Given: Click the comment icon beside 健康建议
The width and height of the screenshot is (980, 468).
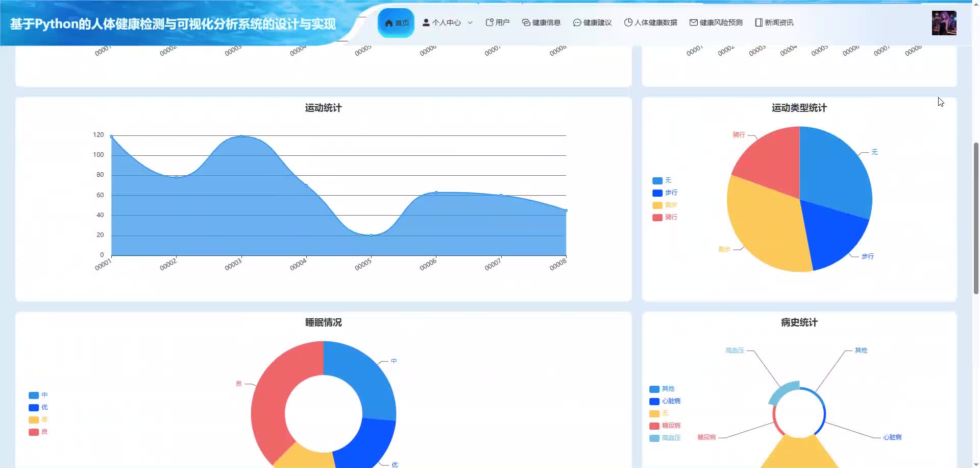Looking at the screenshot, I should pyautogui.click(x=577, y=22).
